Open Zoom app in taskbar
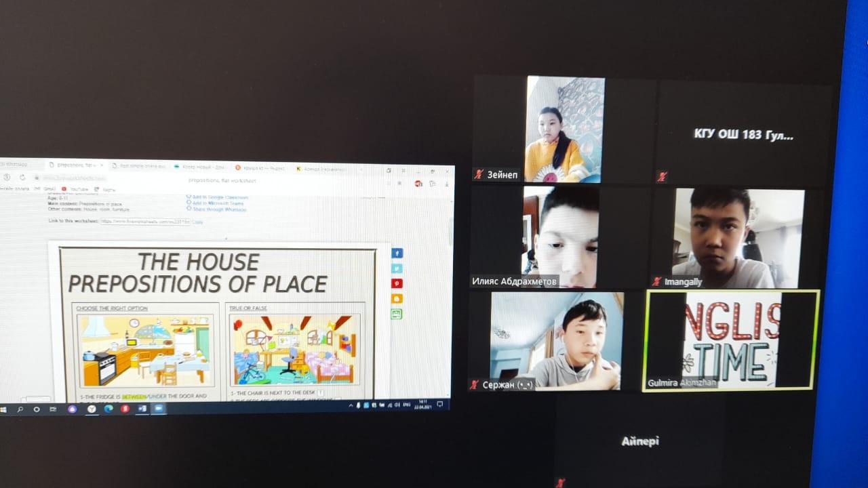The image size is (868, 488). (159, 409)
